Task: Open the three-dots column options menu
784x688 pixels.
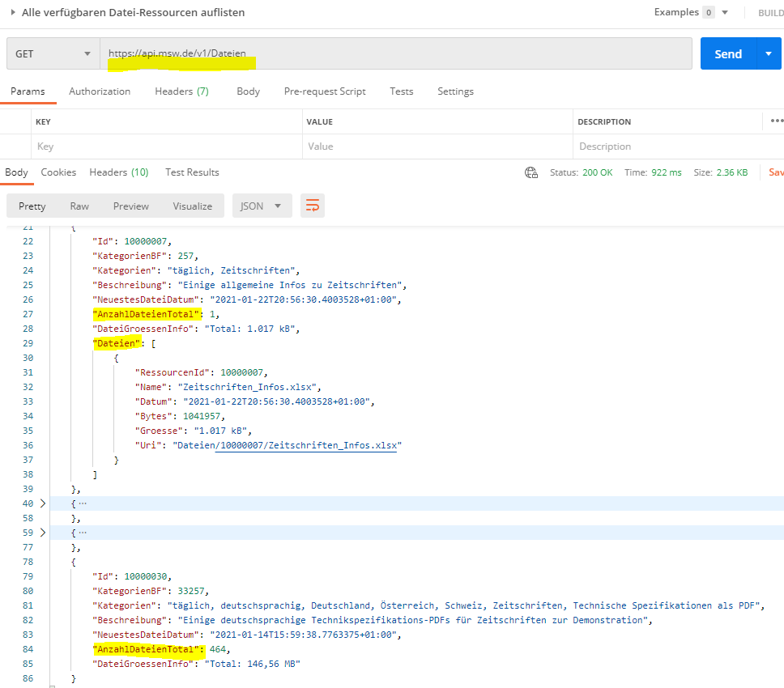Action: click(x=776, y=121)
